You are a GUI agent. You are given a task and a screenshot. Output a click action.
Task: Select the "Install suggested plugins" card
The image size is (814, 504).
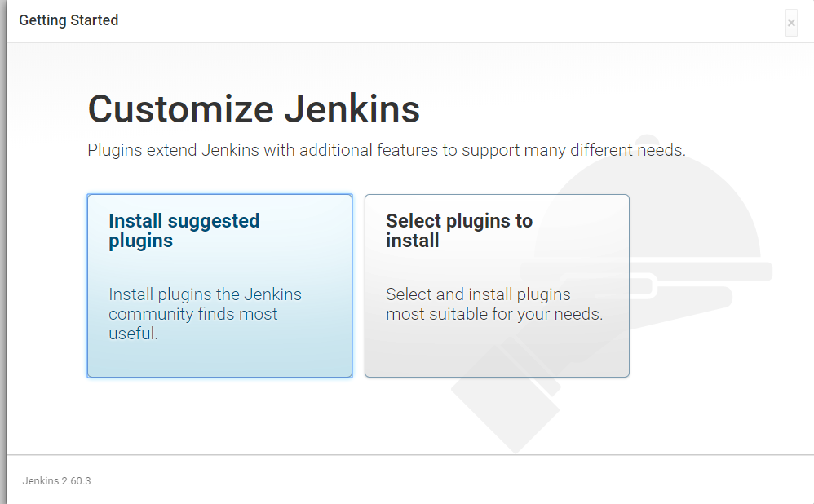pyautogui.click(x=219, y=285)
